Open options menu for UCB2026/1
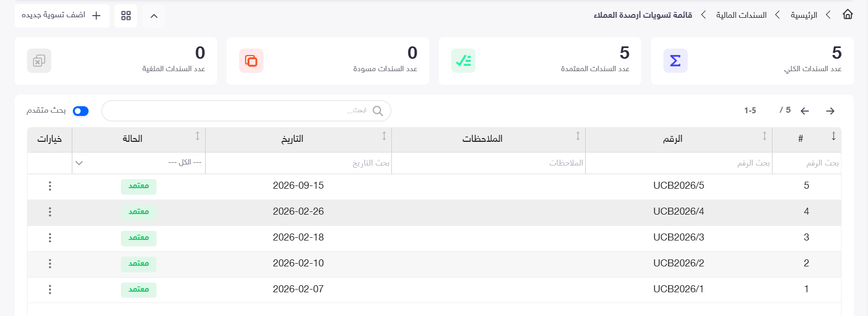 50,290
